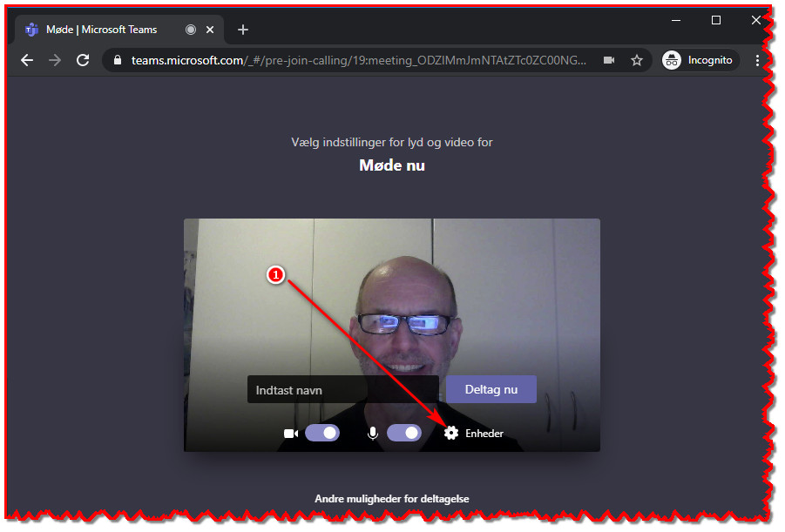Screen dimensions: 785x532
Task: Maximize the Chrome window
Action: tap(716, 21)
